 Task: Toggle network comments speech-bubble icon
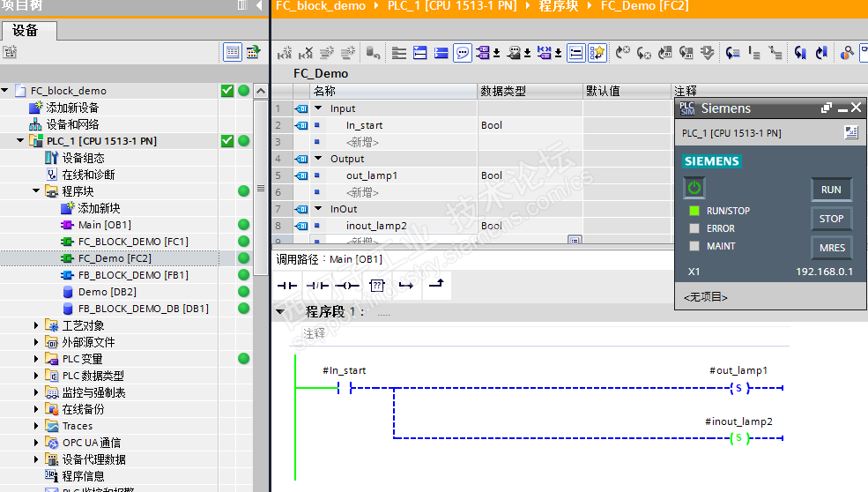[x=463, y=53]
